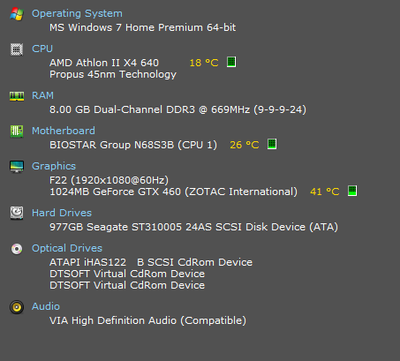Viewport: 400px width, 361px height.
Task: Click the Motherboard circuit board icon
Action: click(17, 131)
